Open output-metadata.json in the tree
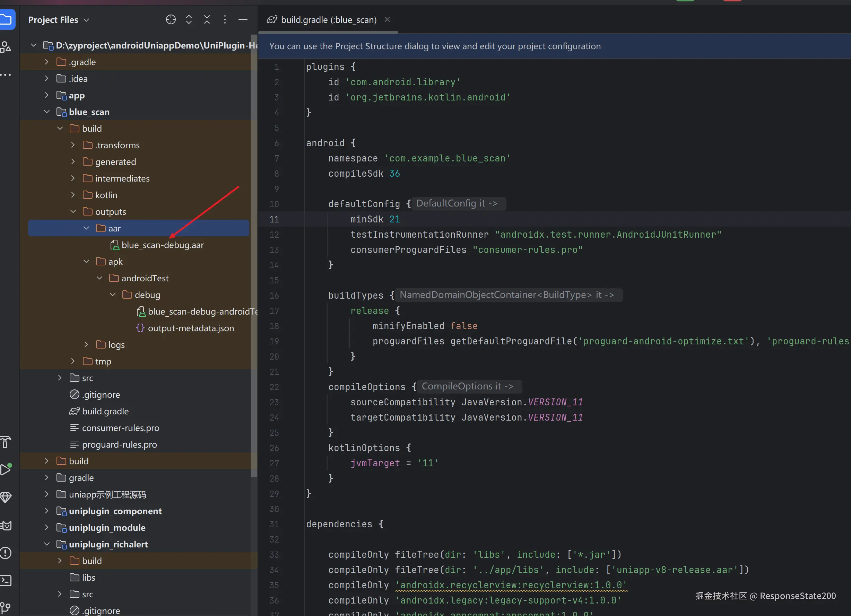Image resolution: width=851 pixels, height=616 pixels. coord(190,328)
